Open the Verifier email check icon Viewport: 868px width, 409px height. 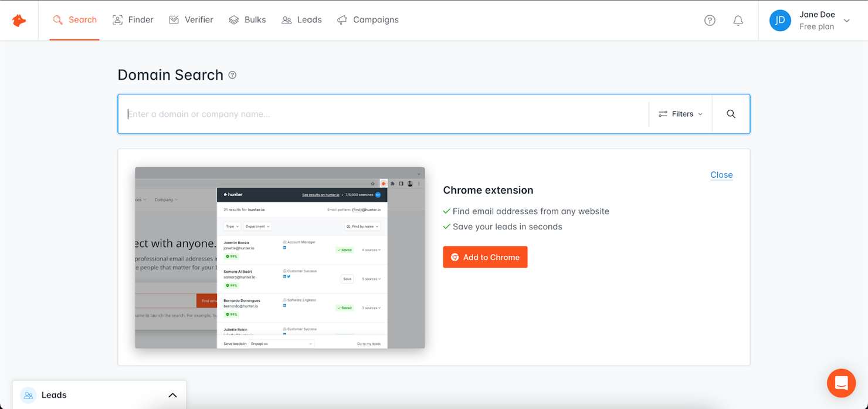[174, 19]
